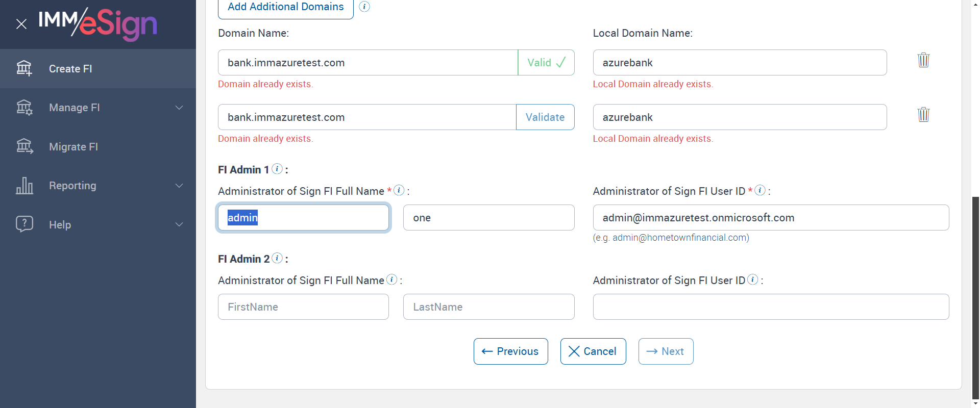This screenshot has height=408, width=980.
Task: Click info icon beside FI Admin 1 User ID label
Action: (760, 190)
